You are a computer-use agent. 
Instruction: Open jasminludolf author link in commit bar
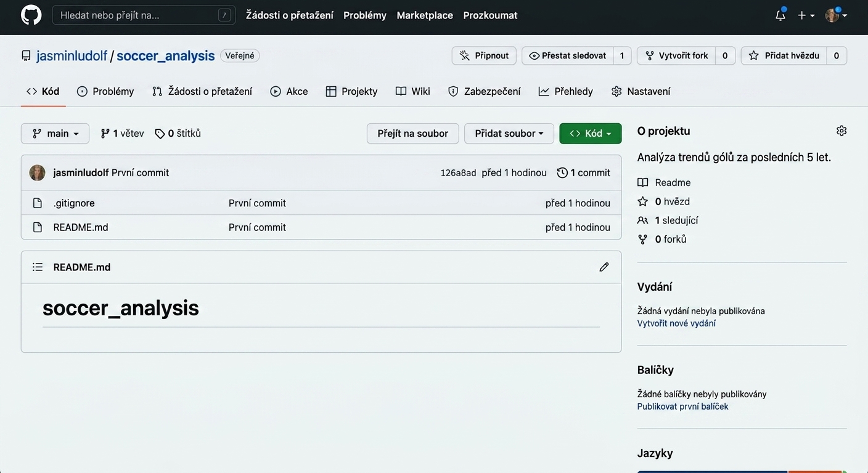point(81,173)
